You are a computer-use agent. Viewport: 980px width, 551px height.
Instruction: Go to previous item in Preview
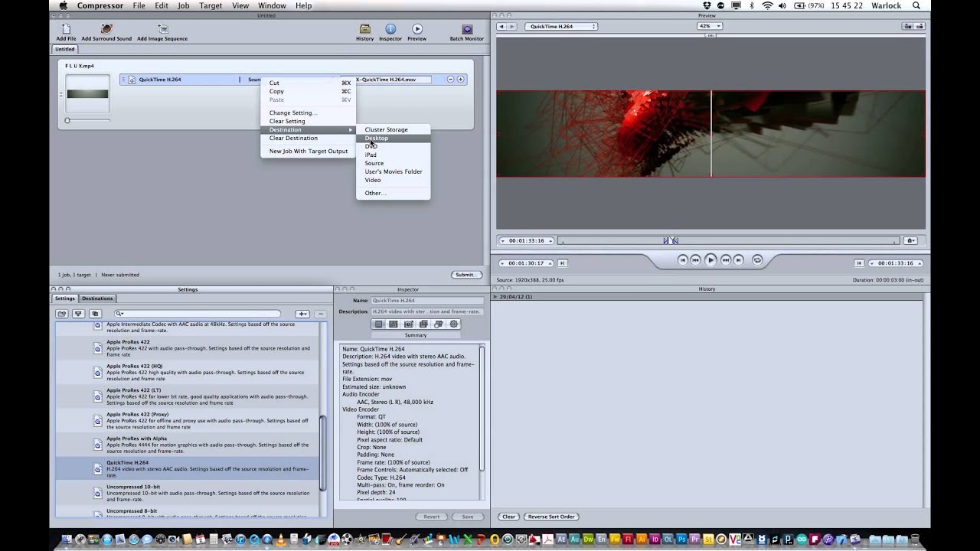[501, 26]
